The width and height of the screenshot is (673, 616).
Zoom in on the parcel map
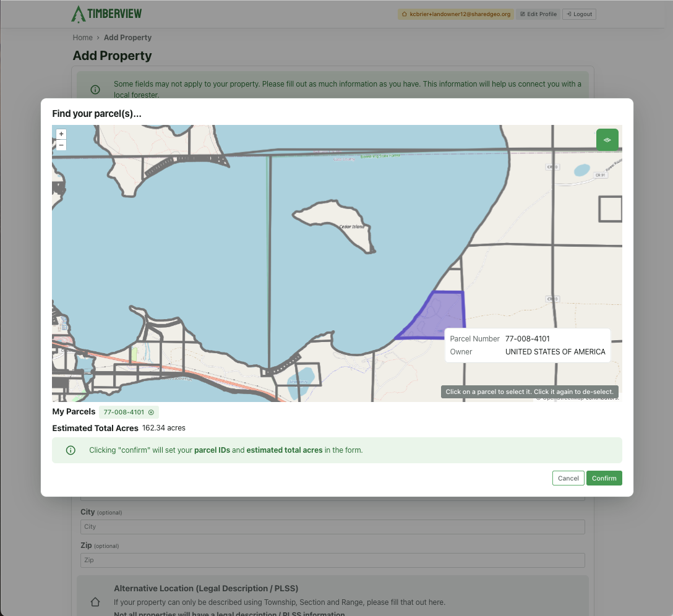tap(61, 134)
